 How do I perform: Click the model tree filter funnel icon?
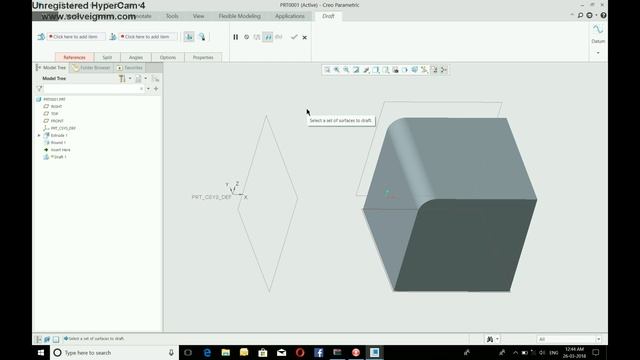39,89
